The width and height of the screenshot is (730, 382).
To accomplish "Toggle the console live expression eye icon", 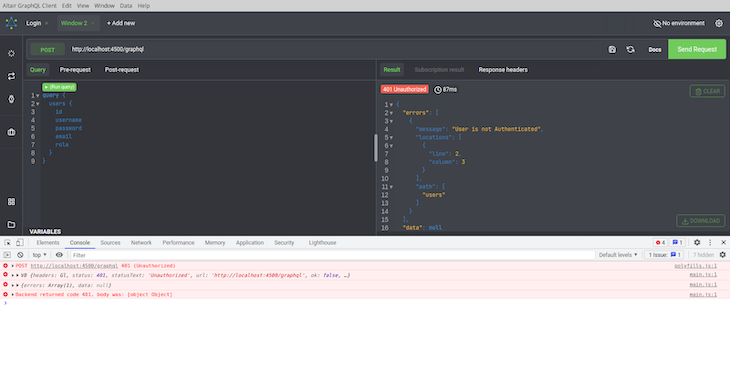I will coord(59,255).
